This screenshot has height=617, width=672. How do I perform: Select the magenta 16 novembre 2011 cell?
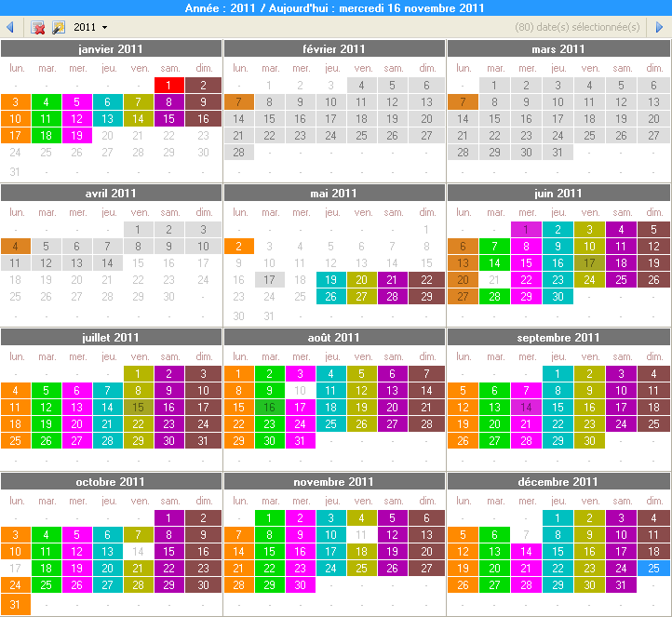click(300, 552)
